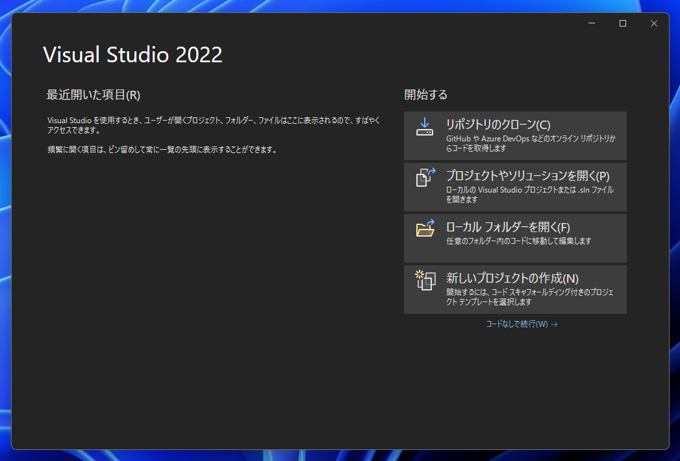This screenshot has width=680, height=461.
Task: Close the Visual Studio 2022 start window
Action: (654, 23)
